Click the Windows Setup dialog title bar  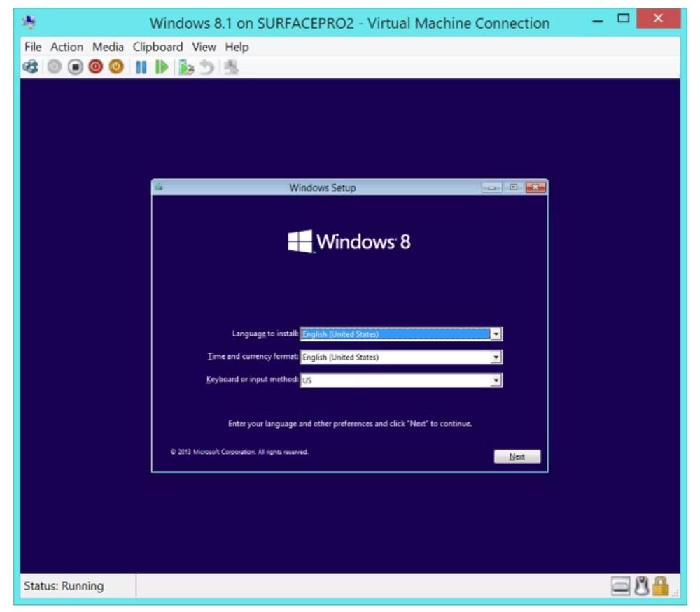tap(322, 187)
